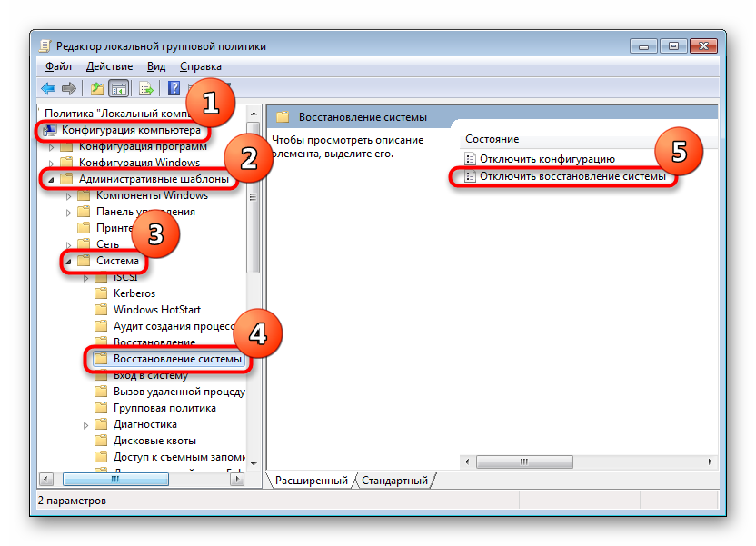Click the Состояние column header
Image resolution: width=756 pixels, height=546 pixels.
click(x=492, y=139)
